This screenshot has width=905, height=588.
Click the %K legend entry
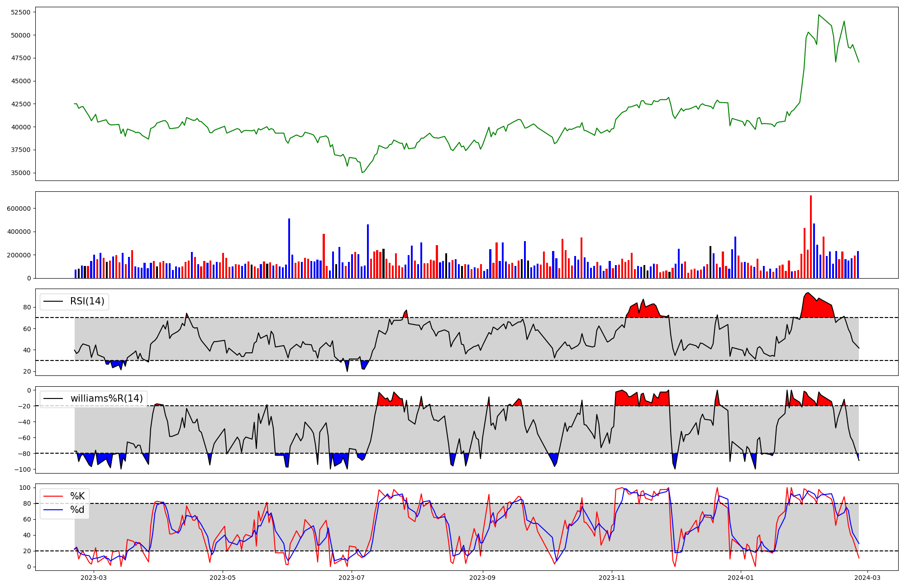coord(77,496)
